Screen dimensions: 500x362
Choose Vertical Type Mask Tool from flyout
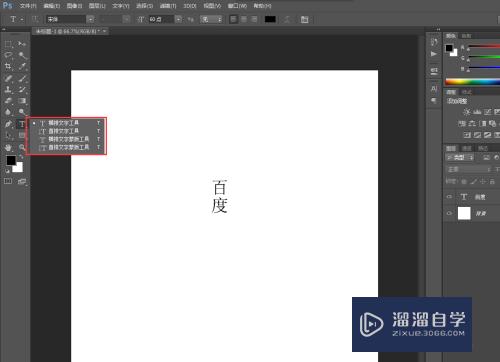coord(67,147)
